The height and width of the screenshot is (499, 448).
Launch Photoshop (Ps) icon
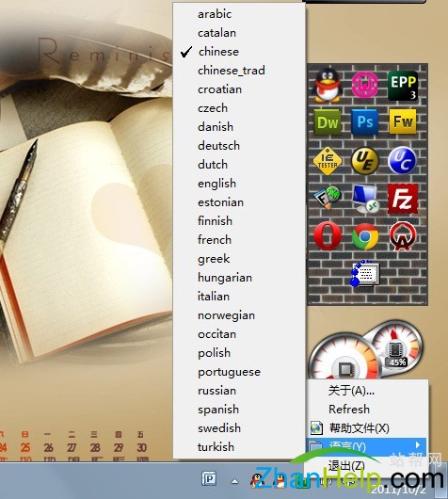tap(365, 121)
